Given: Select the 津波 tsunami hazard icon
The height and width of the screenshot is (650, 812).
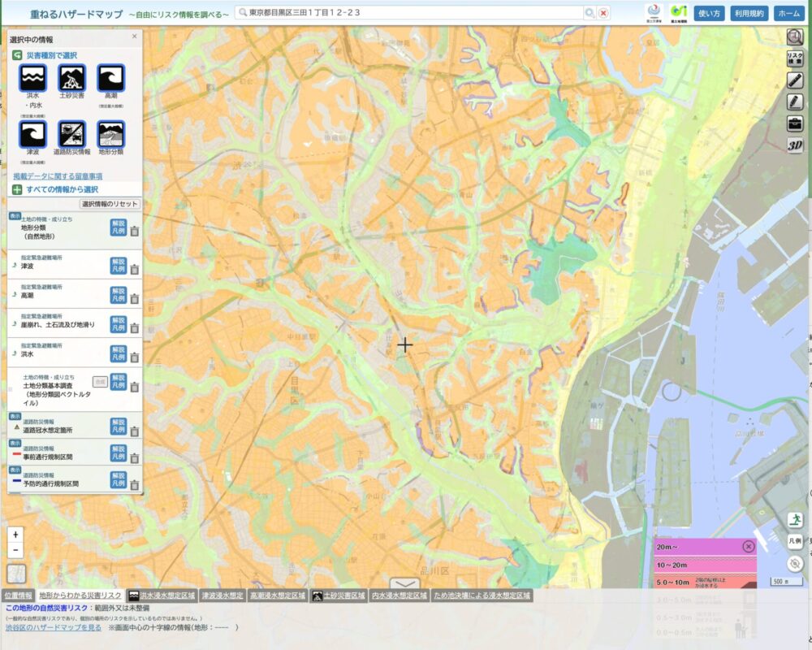Looking at the screenshot, I should point(33,135).
